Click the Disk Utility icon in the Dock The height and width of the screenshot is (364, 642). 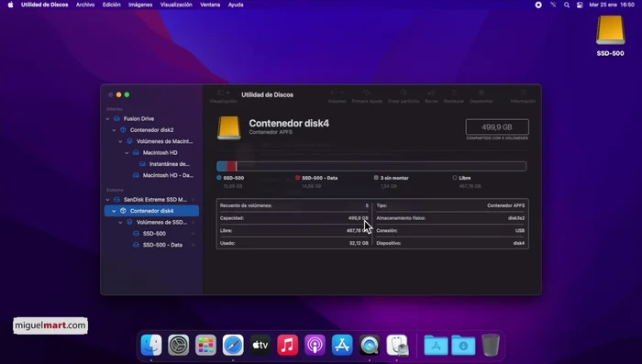397,345
